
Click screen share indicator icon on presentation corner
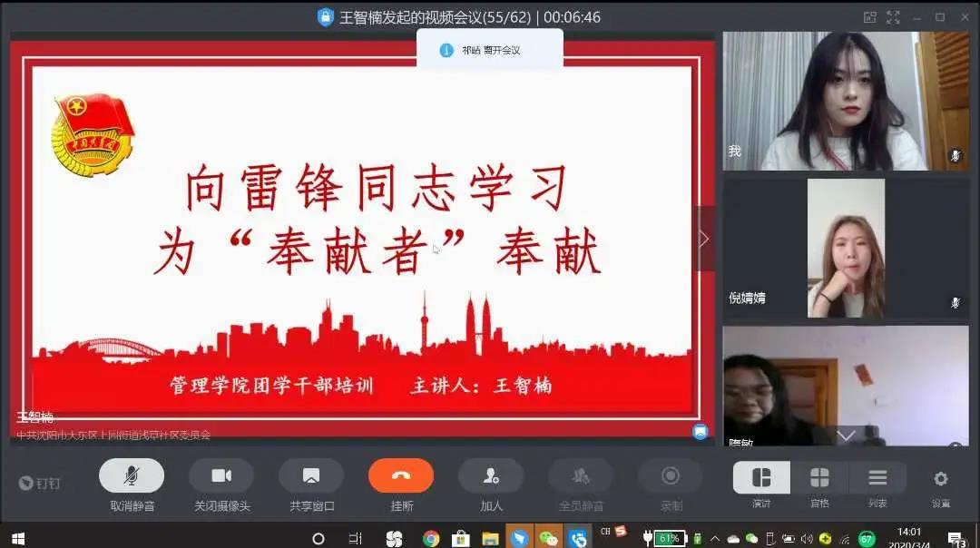[701, 432]
